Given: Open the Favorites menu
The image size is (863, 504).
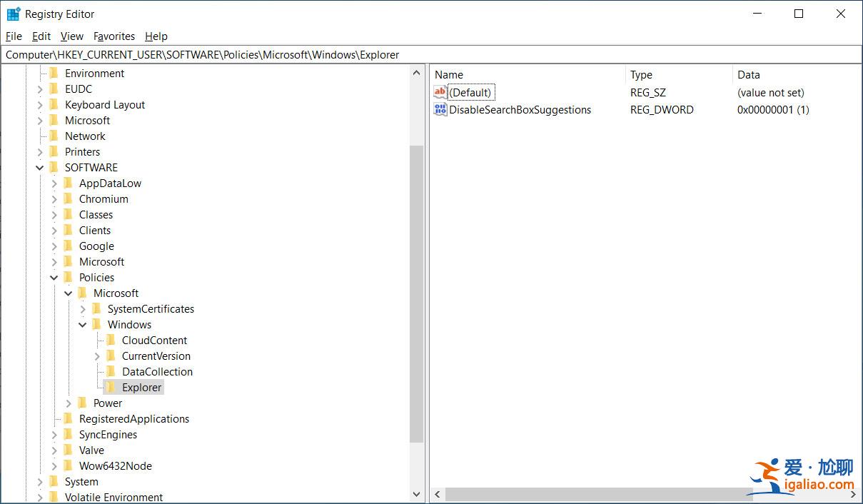Looking at the screenshot, I should click(114, 36).
